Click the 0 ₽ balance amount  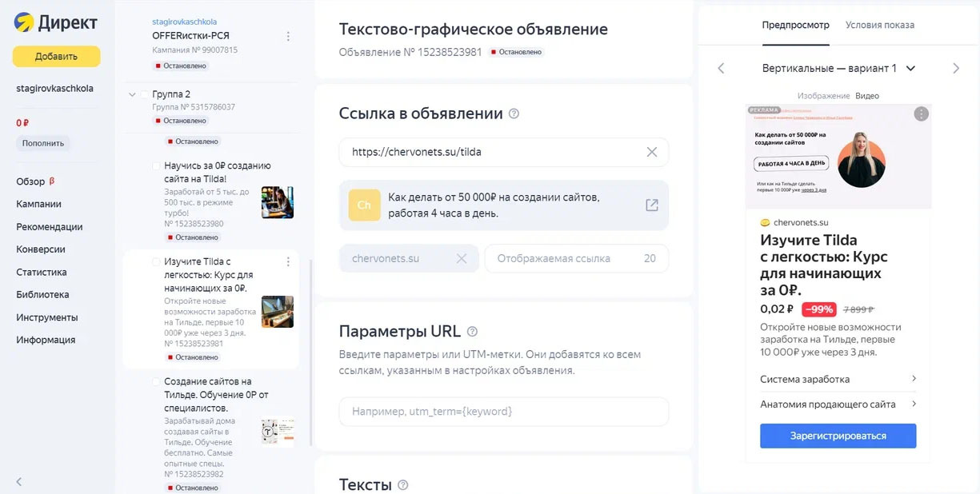click(22, 123)
